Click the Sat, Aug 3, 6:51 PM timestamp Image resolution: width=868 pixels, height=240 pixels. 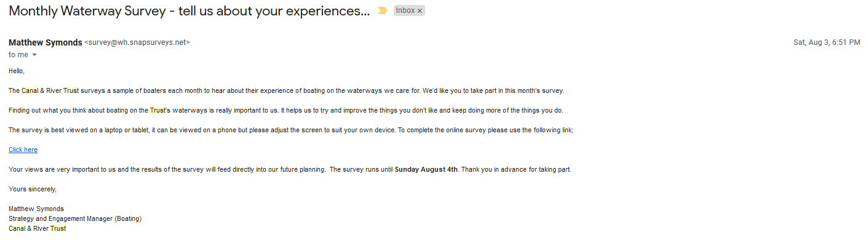click(827, 42)
